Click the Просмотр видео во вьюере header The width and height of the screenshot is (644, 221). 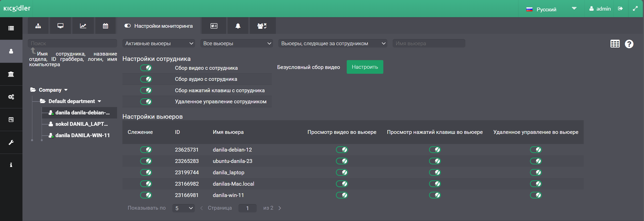342,132
